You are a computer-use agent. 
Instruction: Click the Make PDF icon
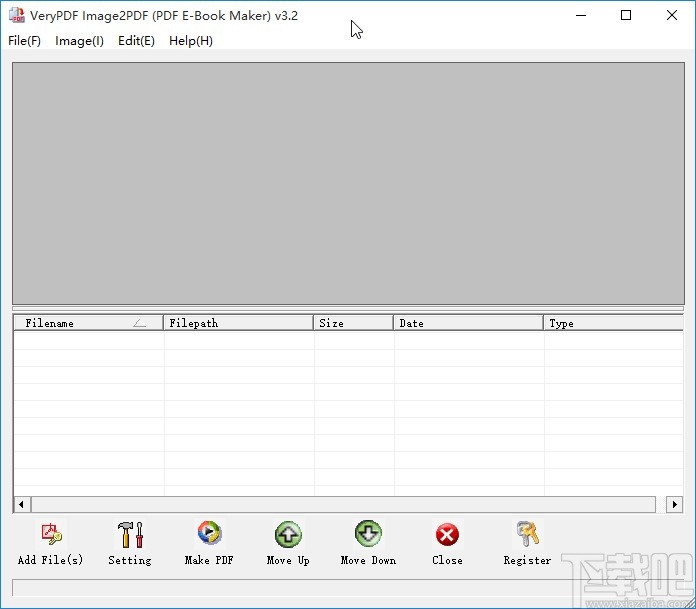(209, 533)
